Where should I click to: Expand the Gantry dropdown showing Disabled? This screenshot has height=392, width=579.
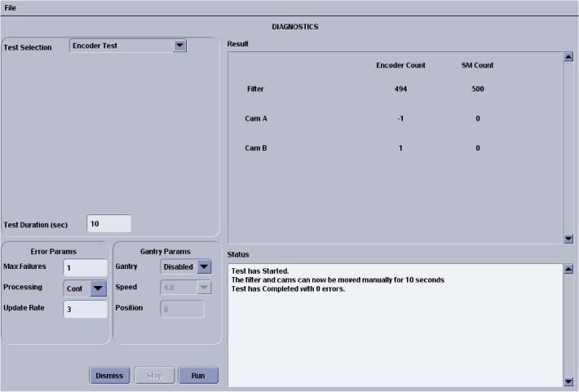[203, 266]
